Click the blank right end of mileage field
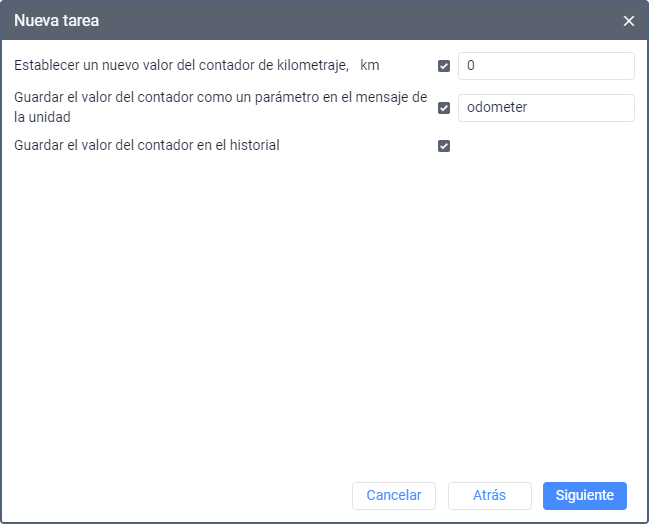 (x=610, y=66)
